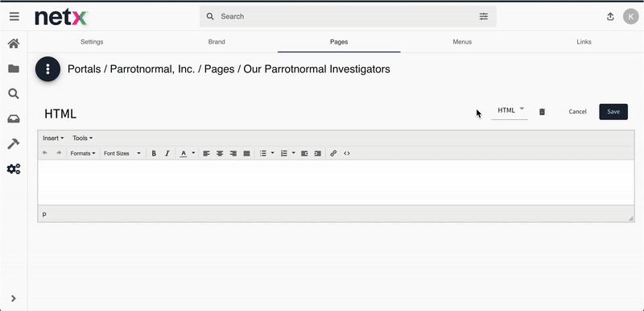Open the Font Sizes dropdown
The width and height of the screenshot is (644, 311).
click(x=122, y=153)
